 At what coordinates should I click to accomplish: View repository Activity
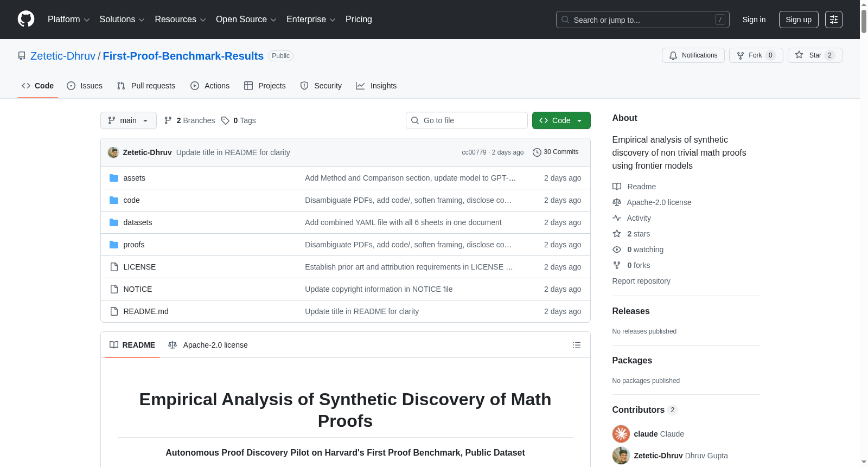point(632,218)
